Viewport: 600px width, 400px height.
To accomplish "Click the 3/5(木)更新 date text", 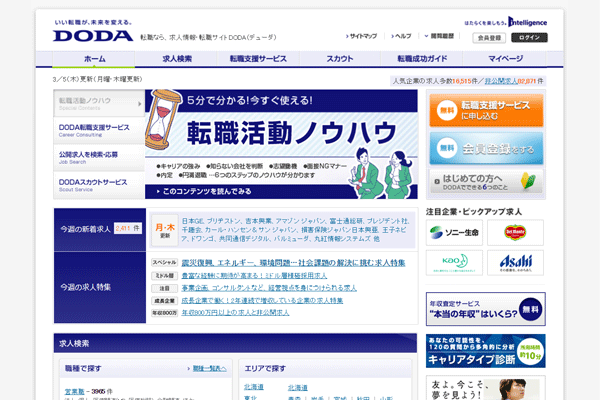I will click(x=98, y=79).
